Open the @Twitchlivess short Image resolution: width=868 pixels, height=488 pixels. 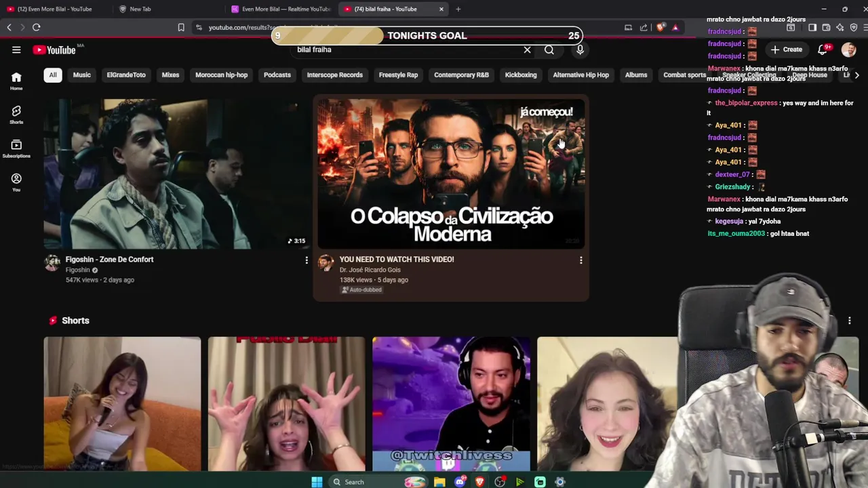451,404
